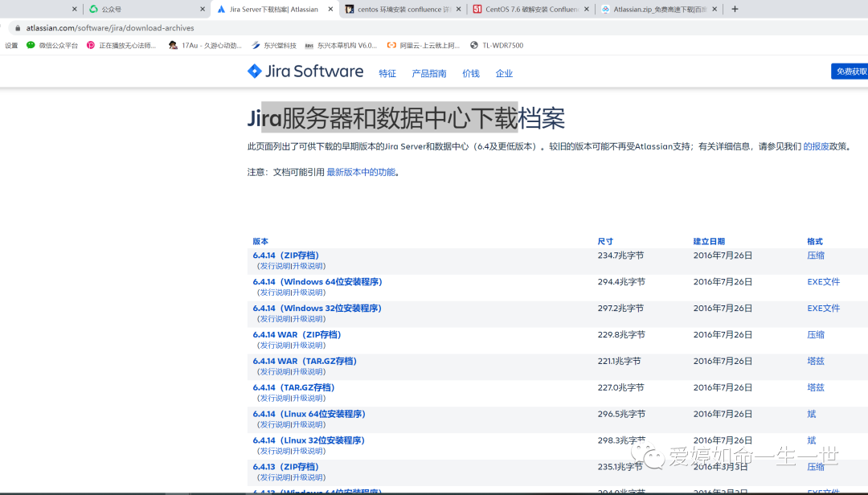Close the CentOS 7.6 Confluence tab
The width and height of the screenshot is (868, 495).
point(586,9)
